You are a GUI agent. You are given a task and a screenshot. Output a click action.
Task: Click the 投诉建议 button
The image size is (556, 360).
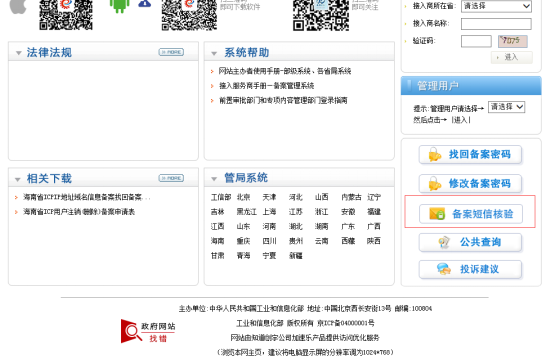pyautogui.click(x=470, y=270)
